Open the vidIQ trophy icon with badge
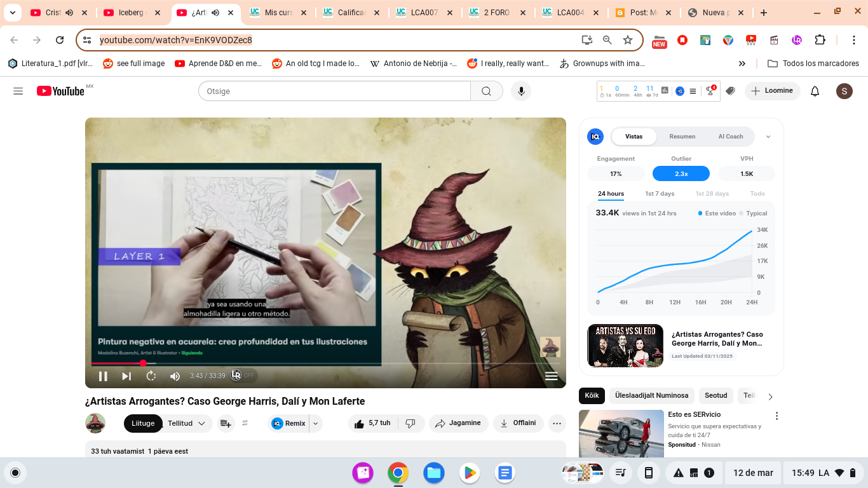868x488 pixels. click(x=711, y=91)
